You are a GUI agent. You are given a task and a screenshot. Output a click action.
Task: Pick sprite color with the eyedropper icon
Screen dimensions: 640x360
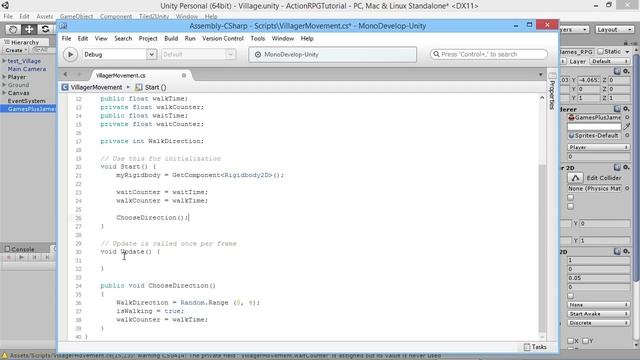[x=627, y=127]
